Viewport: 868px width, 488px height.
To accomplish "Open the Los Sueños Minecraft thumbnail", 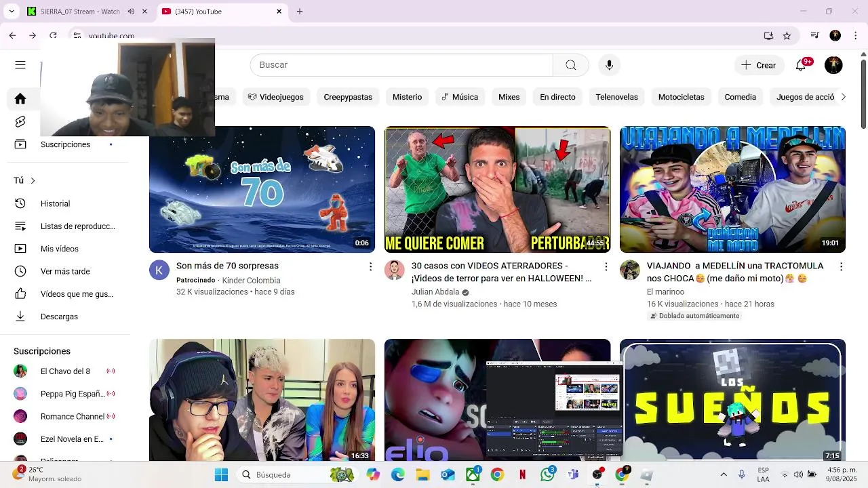I will point(732,400).
